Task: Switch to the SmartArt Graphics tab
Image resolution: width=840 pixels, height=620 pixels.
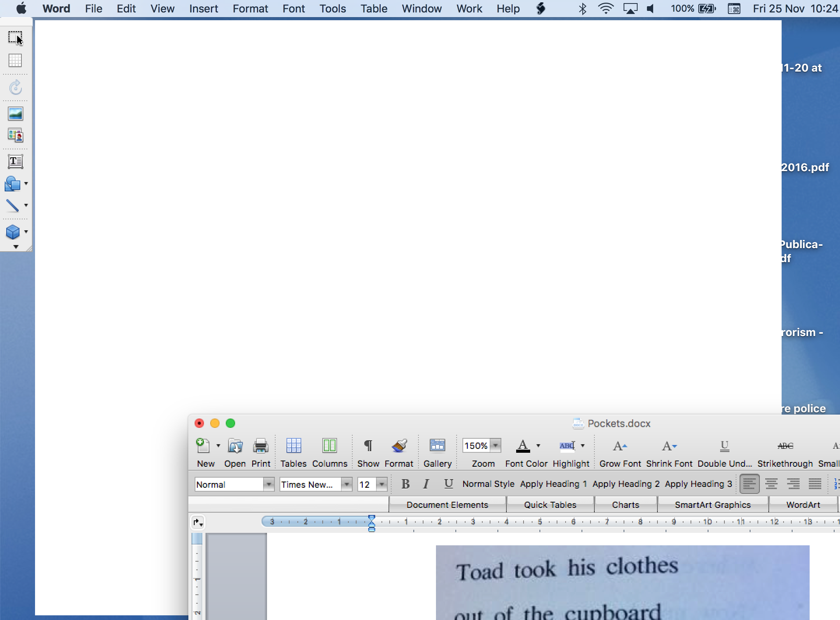Action: click(x=712, y=505)
